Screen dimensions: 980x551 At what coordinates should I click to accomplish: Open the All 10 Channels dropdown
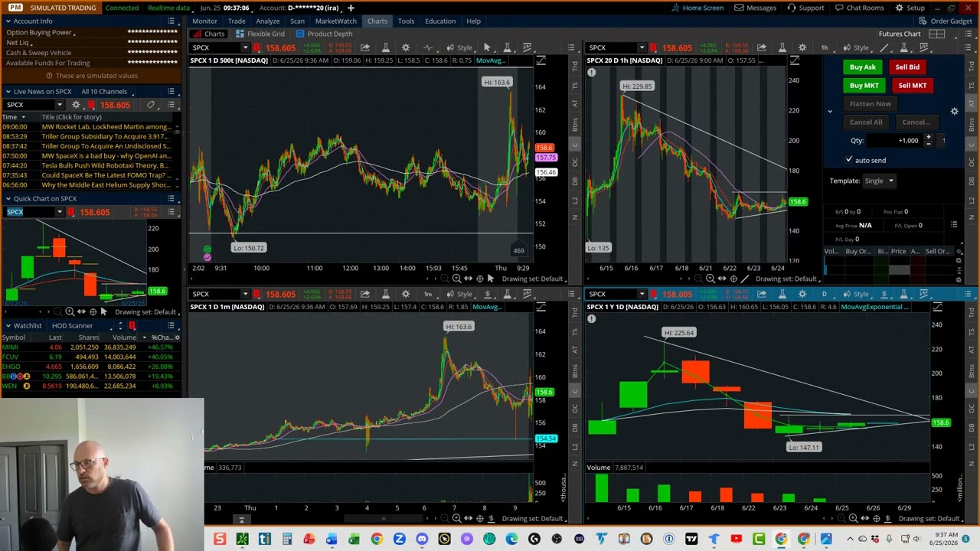coord(105,91)
